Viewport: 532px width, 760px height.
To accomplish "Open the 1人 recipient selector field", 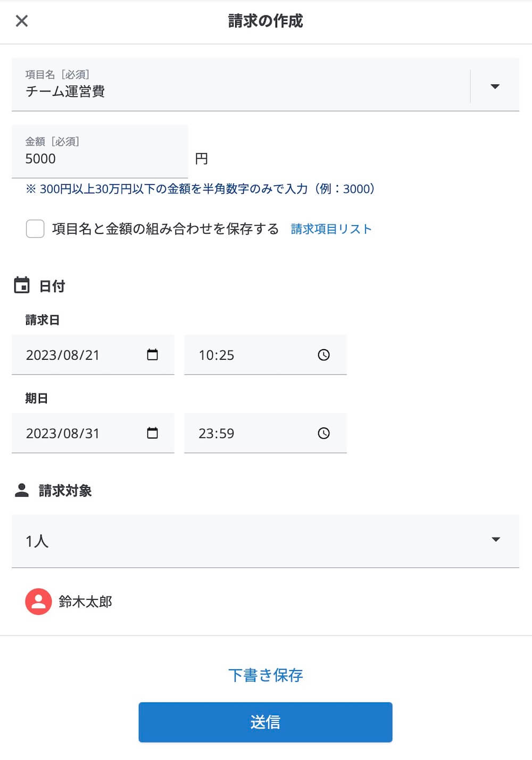I will pyautogui.click(x=265, y=541).
